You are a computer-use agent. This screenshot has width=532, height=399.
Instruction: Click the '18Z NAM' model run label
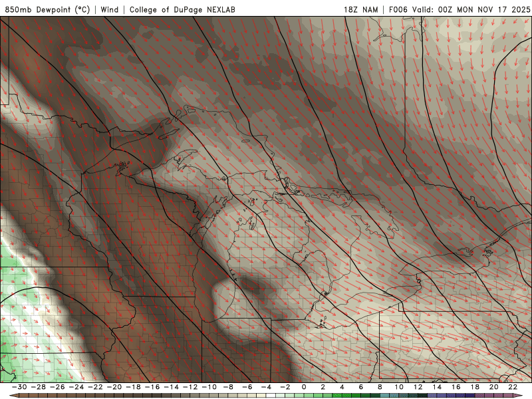click(360, 9)
